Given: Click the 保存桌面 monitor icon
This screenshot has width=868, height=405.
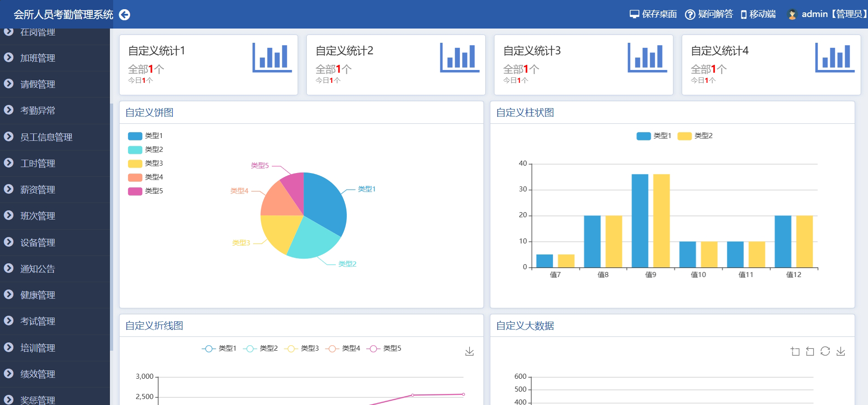Looking at the screenshot, I should click(x=634, y=14).
